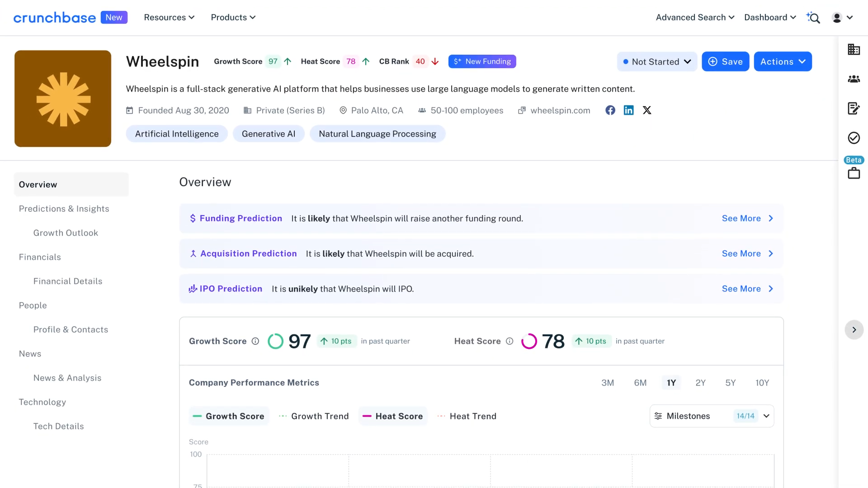Click the CB Rank down arrow in header

[435, 61]
